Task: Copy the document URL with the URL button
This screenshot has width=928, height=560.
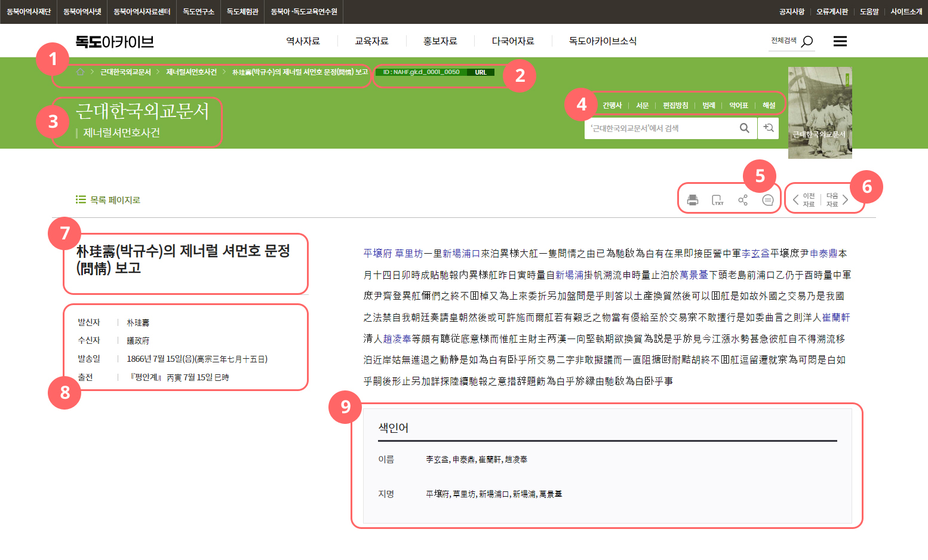Action: (481, 72)
